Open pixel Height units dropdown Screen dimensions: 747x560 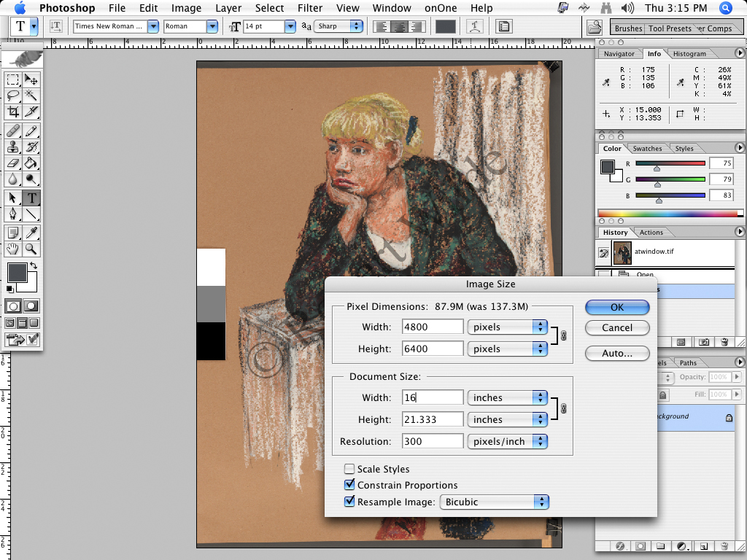tap(508, 349)
